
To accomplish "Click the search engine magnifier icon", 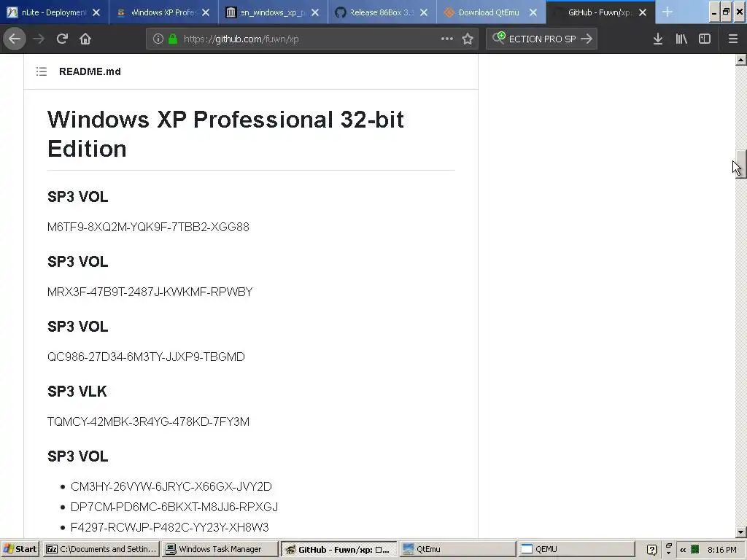I will point(499,38).
